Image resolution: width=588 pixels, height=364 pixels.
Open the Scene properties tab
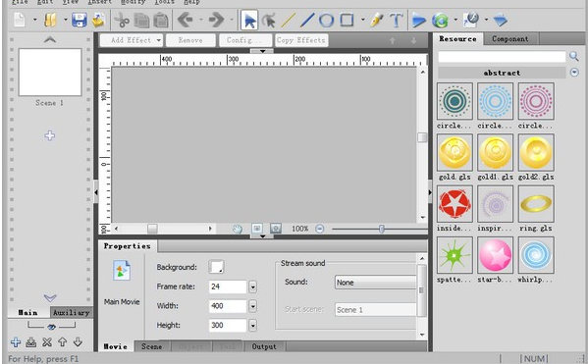152,346
